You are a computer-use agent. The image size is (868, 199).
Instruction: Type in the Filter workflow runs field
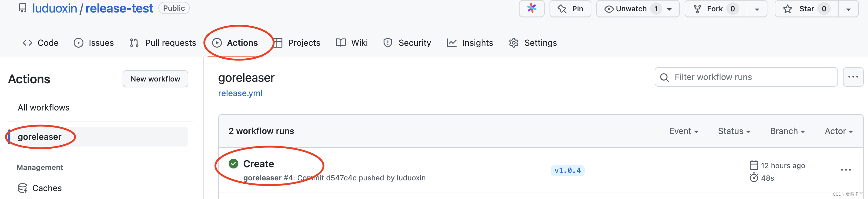pos(724,77)
